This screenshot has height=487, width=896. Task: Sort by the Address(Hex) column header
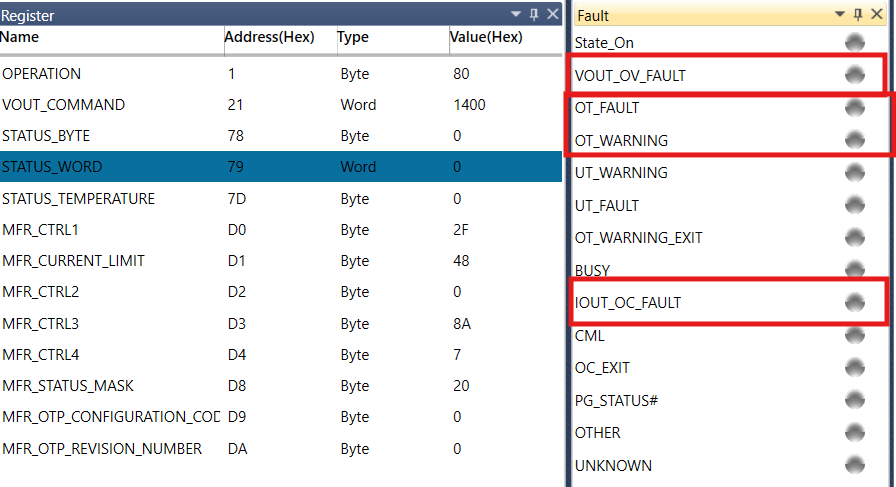point(270,37)
